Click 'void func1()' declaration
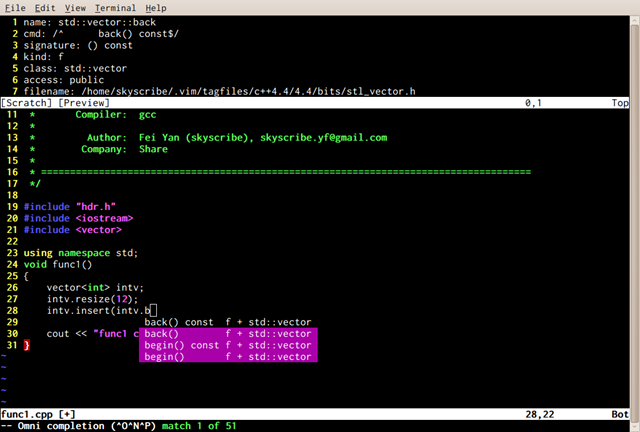Screen dimensions: 640x432 [x=58, y=264]
